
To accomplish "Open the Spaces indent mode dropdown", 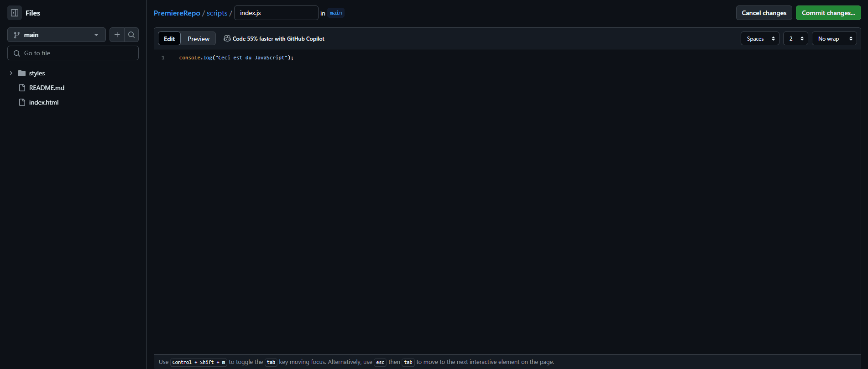I will pyautogui.click(x=760, y=39).
